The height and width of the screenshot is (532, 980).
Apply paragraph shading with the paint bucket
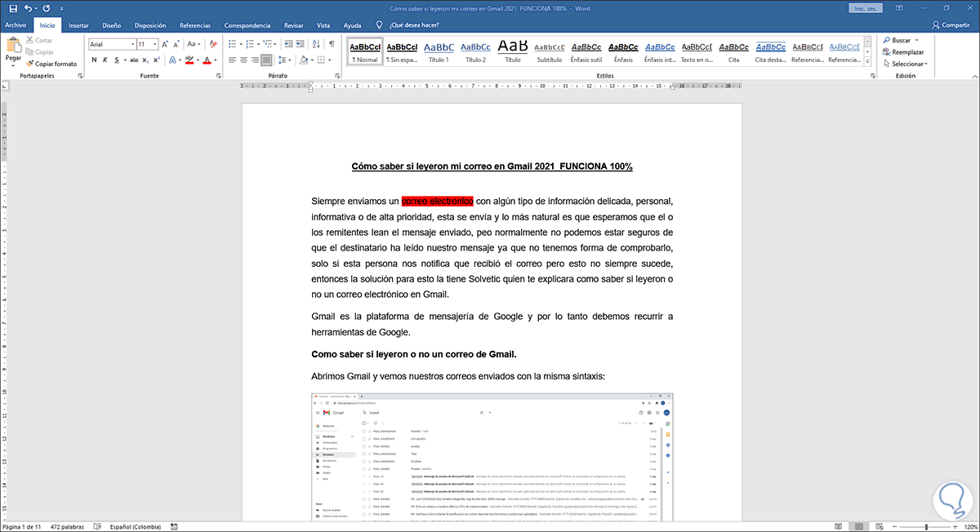coord(304,60)
